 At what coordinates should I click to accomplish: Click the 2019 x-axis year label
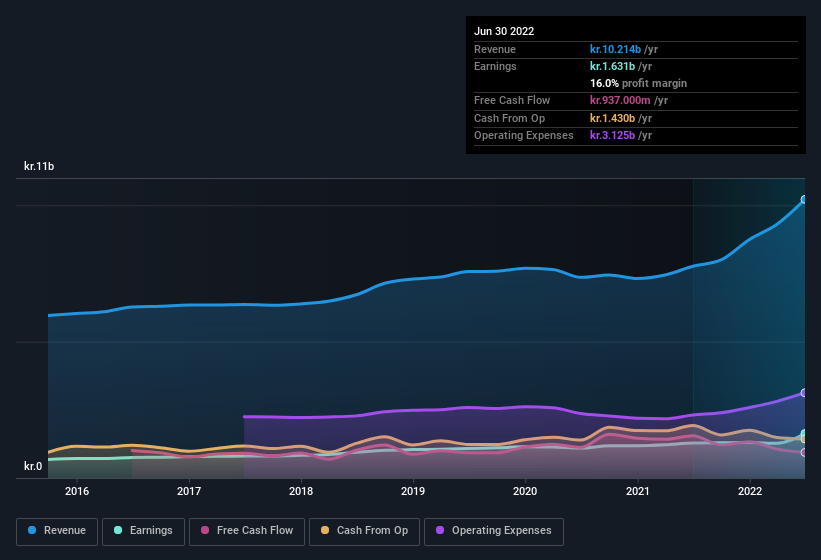(413, 491)
